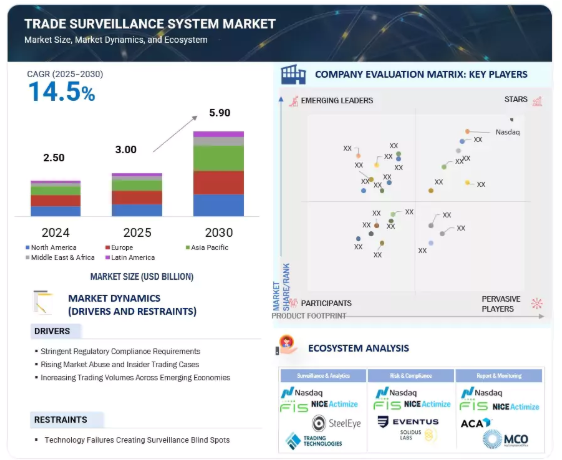Click the ACA logo
Viewport: 562px width, 460px height.
coord(475,423)
